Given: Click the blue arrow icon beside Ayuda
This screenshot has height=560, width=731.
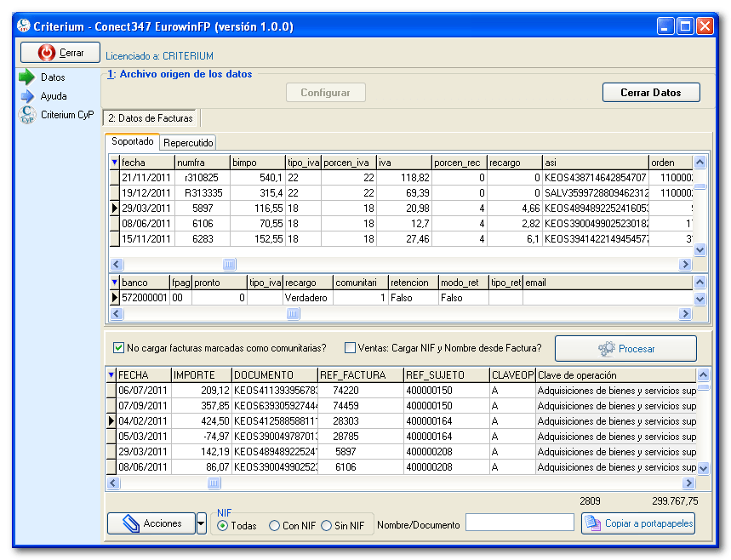Looking at the screenshot, I should point(27,96).
